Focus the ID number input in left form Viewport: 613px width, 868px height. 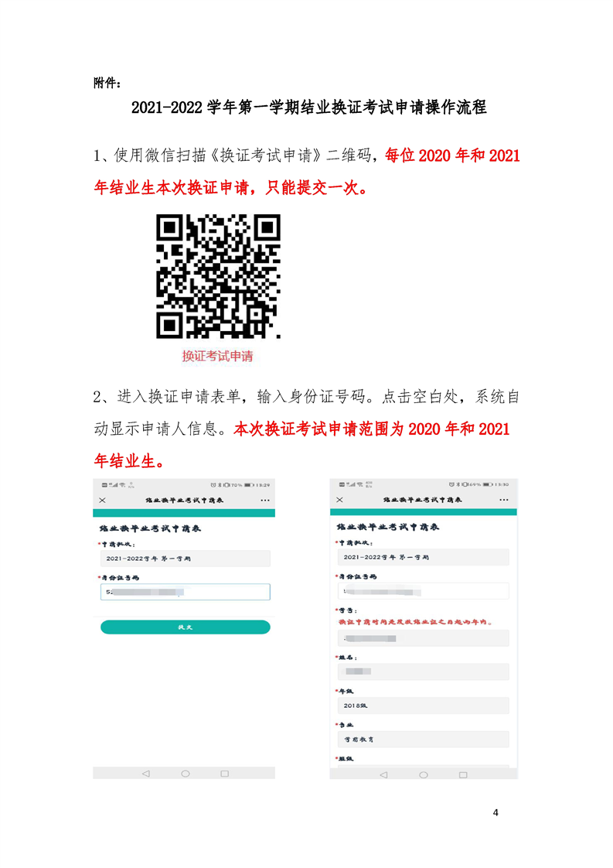coord(186,592)
